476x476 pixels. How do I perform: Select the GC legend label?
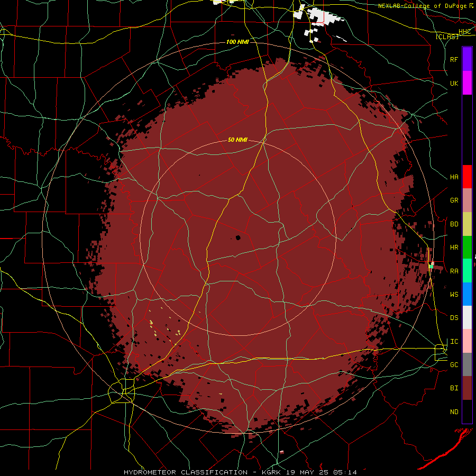coord(454,365)
